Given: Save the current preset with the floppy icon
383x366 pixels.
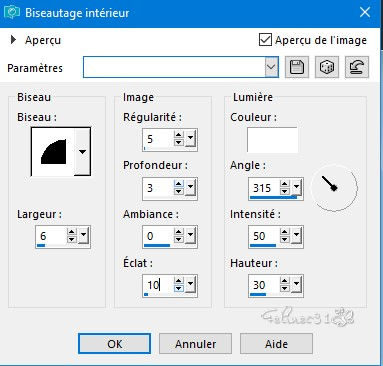Looking at the screenshot, I should [297, 68].
